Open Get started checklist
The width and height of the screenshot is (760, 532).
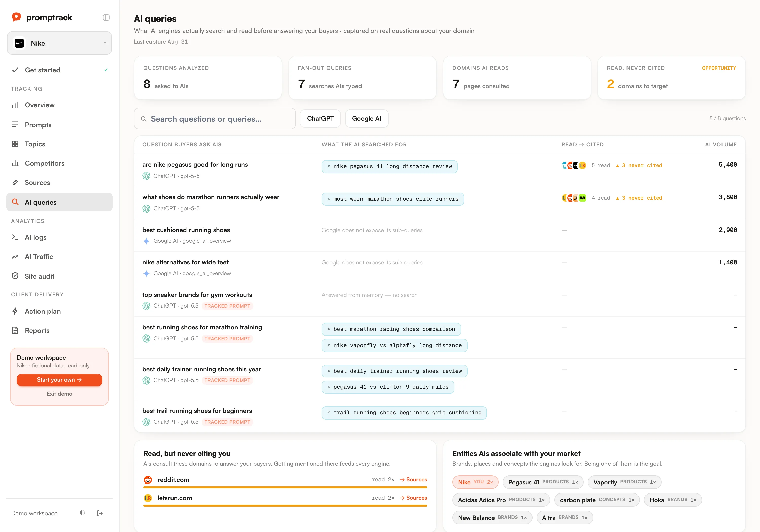tap(60, 70)
